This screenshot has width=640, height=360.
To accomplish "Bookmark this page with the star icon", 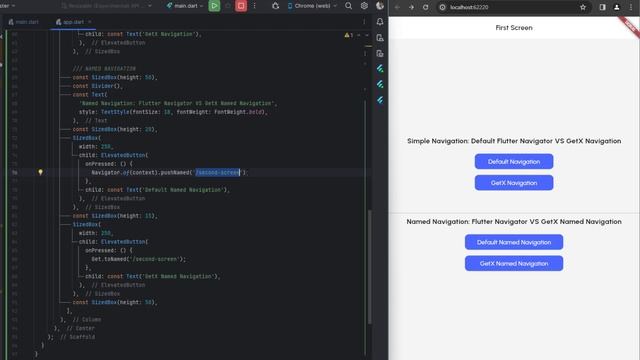I will tap(583, 7).
